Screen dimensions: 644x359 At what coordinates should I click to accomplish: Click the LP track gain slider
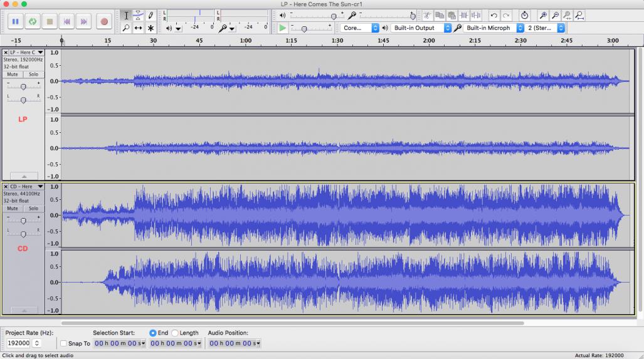tap(23, 86)
